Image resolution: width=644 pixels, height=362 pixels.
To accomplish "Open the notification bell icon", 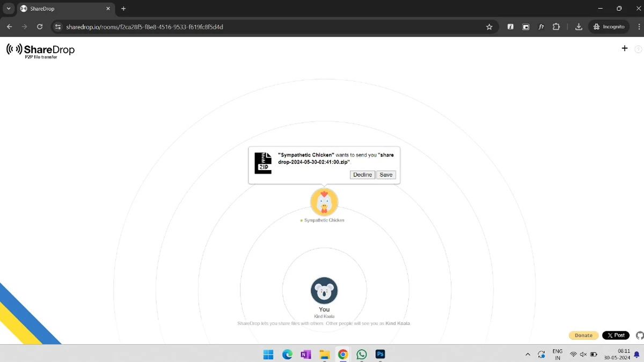I will tap(637, 354).
